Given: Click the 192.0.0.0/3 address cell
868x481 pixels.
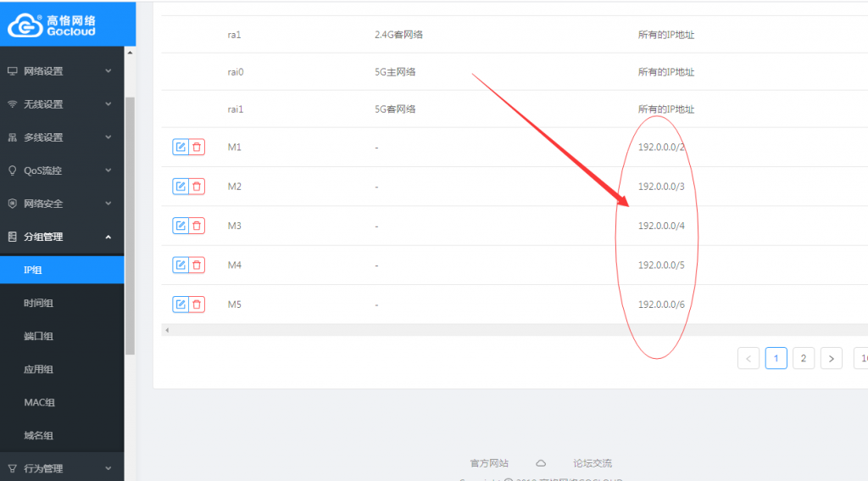Looking at the screenshot, I should coord(661,186).
